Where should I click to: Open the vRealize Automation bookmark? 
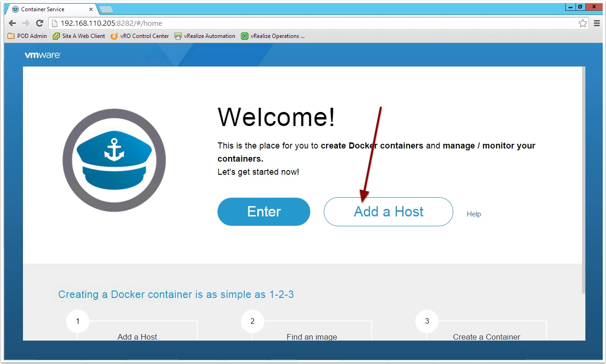[205, 36]
